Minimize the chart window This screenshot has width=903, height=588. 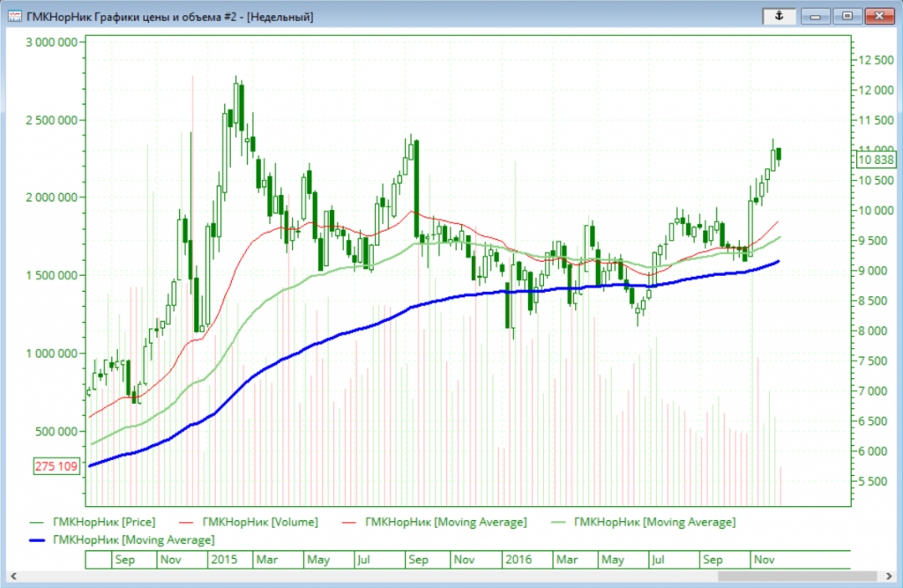pyautogui.click(x=817, y=16)
